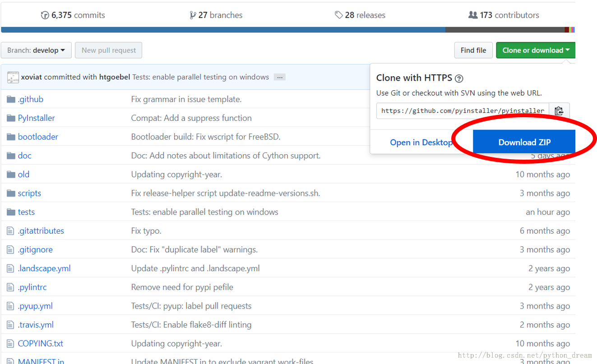Image resolution: width=597 pixels, height=364 pixels.
Task: Click the Open in Desktop link
Action: [421, 143]
